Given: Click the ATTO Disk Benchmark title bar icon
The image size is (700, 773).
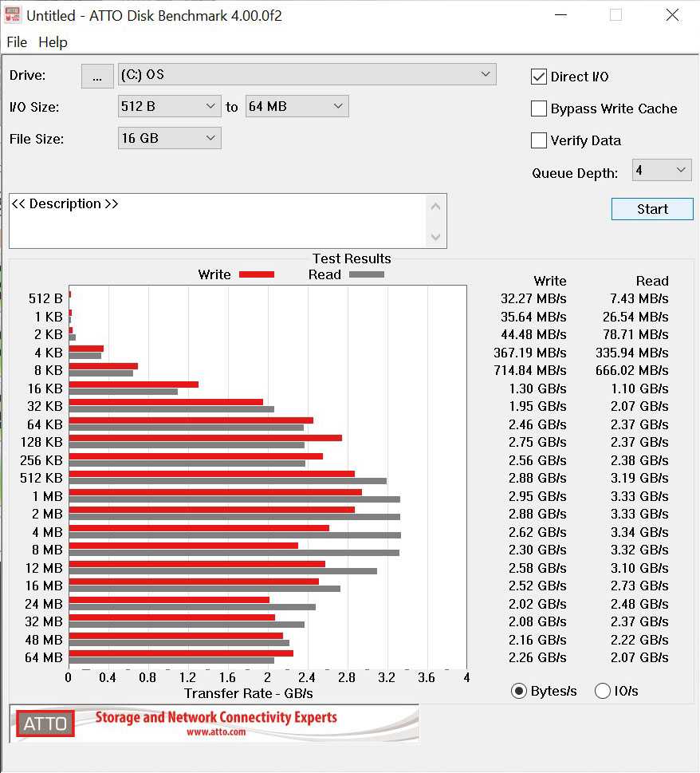Looking at the screenshot, I should (x=14, y=15).
